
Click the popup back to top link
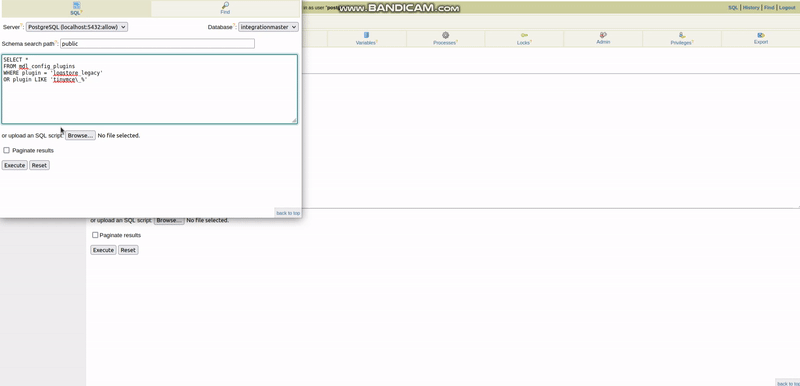[x=288, y=213]
